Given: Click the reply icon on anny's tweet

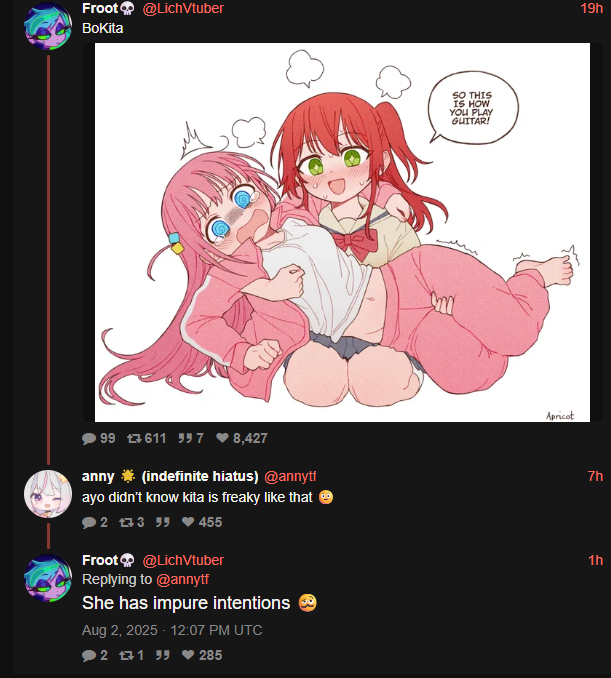Looking at the screenshot, I should pyautogui.click(x=89, y=522).
